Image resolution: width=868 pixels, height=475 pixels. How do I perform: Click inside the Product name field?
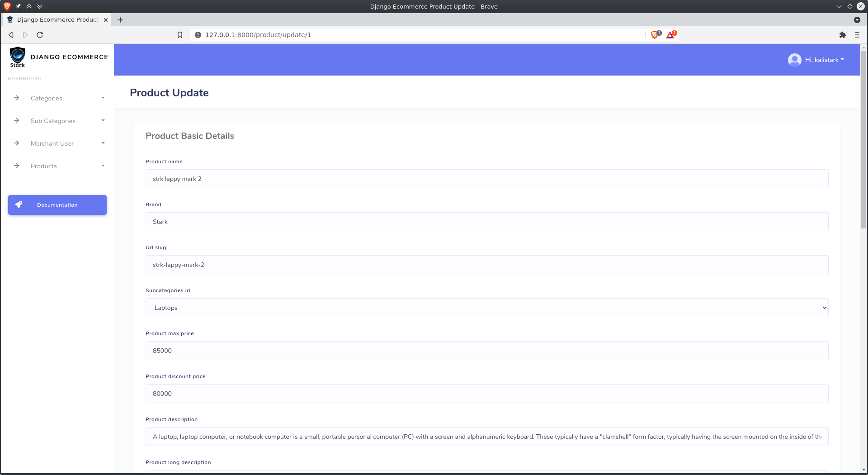(486, 179)
